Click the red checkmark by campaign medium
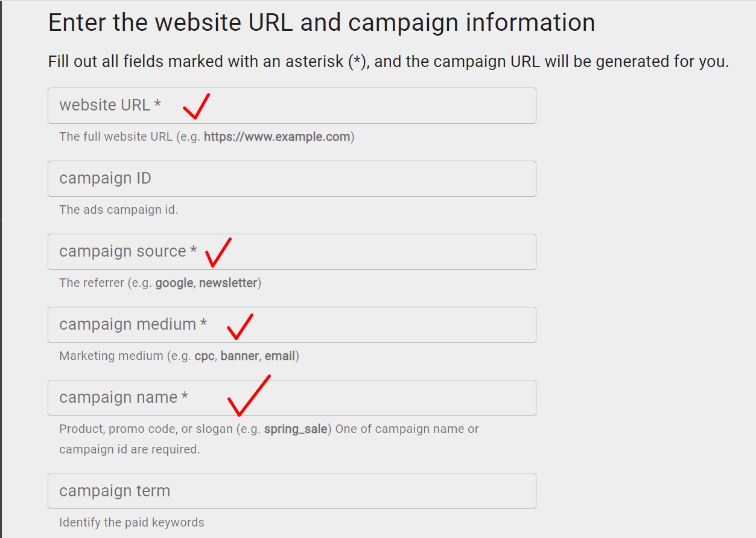Screen dimensions: 756x538 240,327
